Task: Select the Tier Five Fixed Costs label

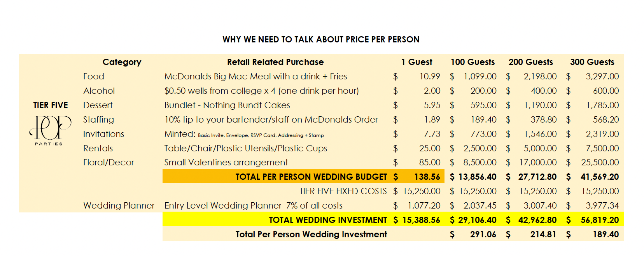Action: pyautogui.click(x=343, y=191)
